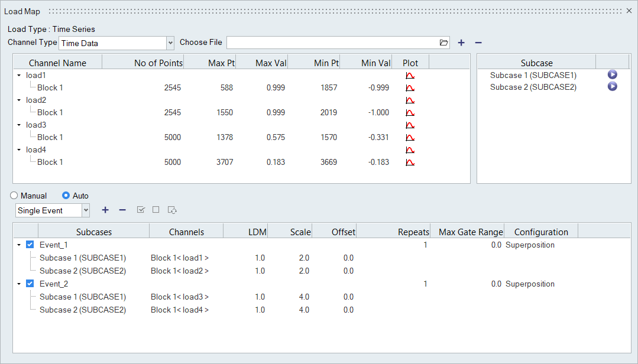
Task: Collapse the Event_2 tree node
Action: click(19, 284)
